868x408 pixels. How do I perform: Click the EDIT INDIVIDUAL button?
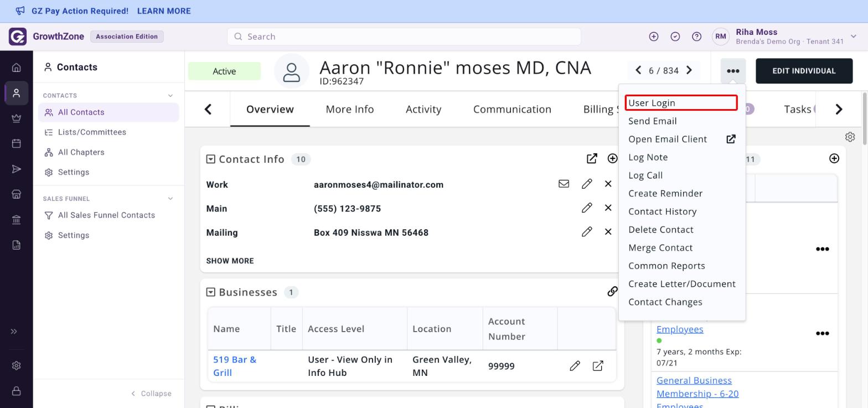pos(804,71)
